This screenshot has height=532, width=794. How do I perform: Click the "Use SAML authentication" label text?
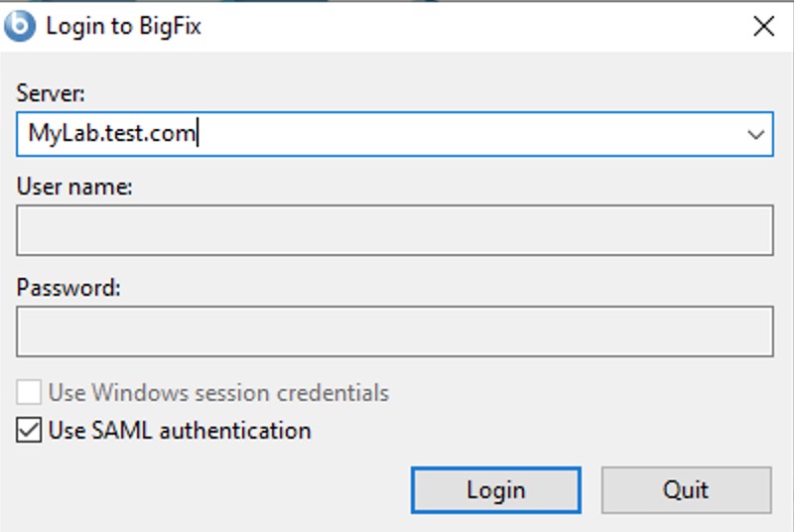pyautogui.click(x=180, y=431)
